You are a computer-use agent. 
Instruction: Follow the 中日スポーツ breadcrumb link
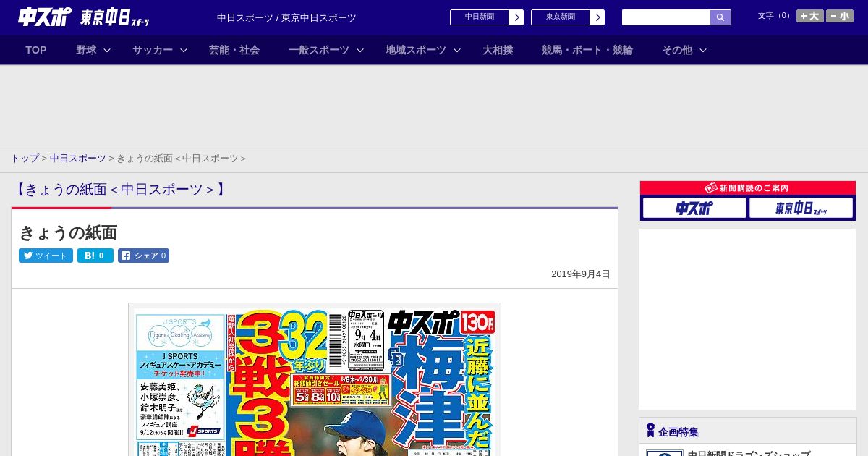pos(78,158)
